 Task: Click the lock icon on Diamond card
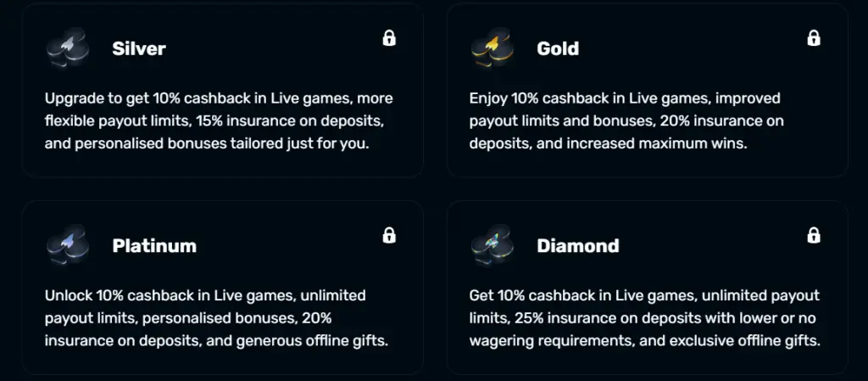814,235
